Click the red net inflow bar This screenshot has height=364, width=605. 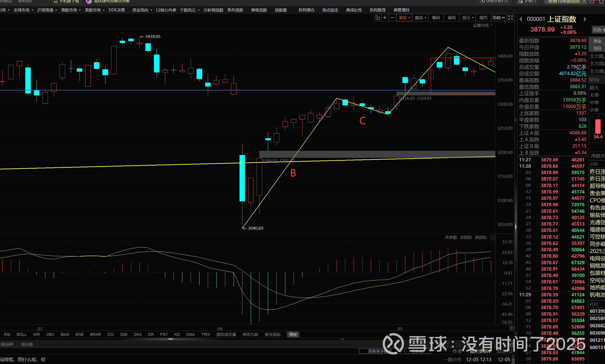pos(598,126)
